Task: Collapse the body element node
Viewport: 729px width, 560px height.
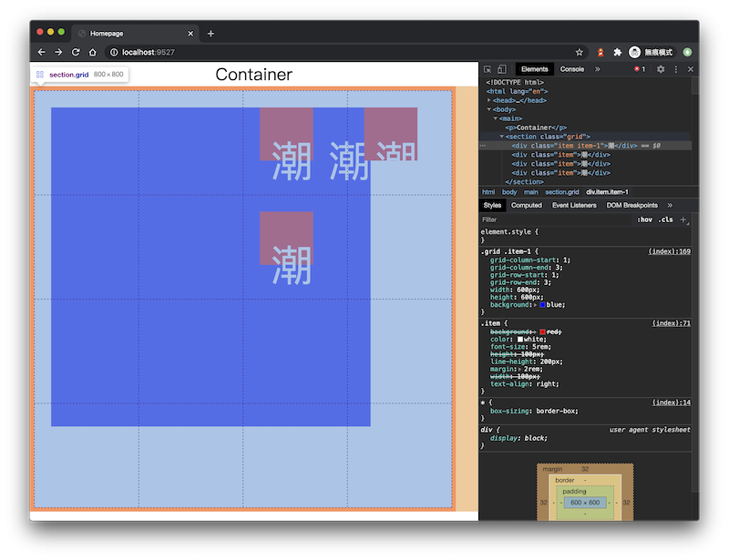Action: click(489, 109)
